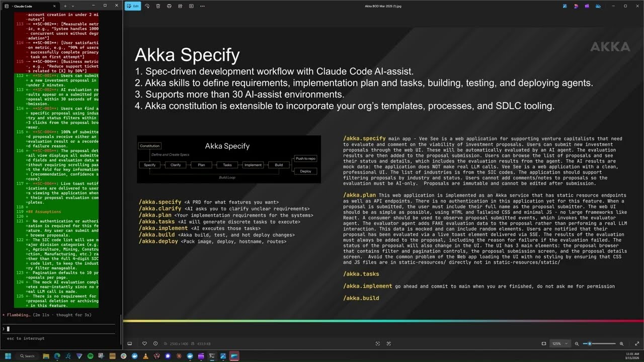Click the Edit button in Photos
Screen dimensions: 644x362
pos(133,6)
